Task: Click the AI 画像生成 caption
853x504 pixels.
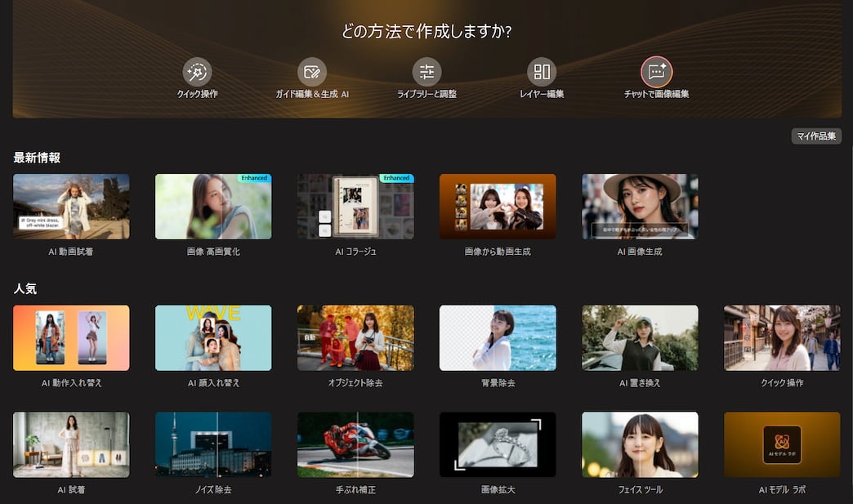Action: [x=640, y=252]
